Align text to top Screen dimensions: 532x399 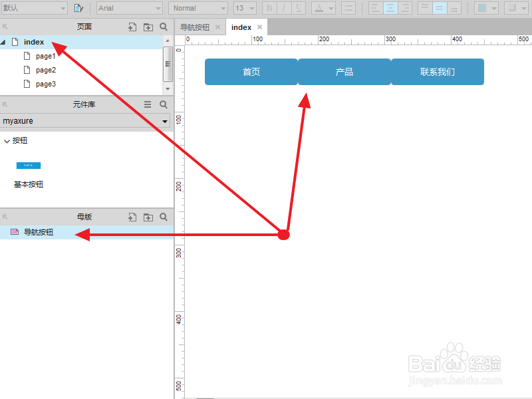425,8
